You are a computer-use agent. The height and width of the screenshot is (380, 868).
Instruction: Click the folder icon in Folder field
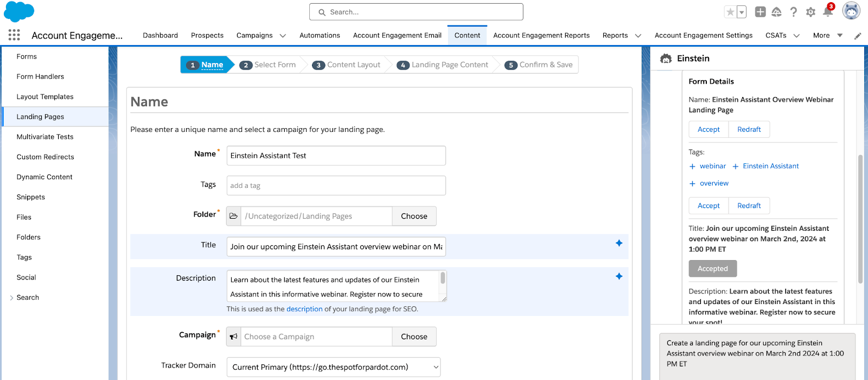pos(233,216)
